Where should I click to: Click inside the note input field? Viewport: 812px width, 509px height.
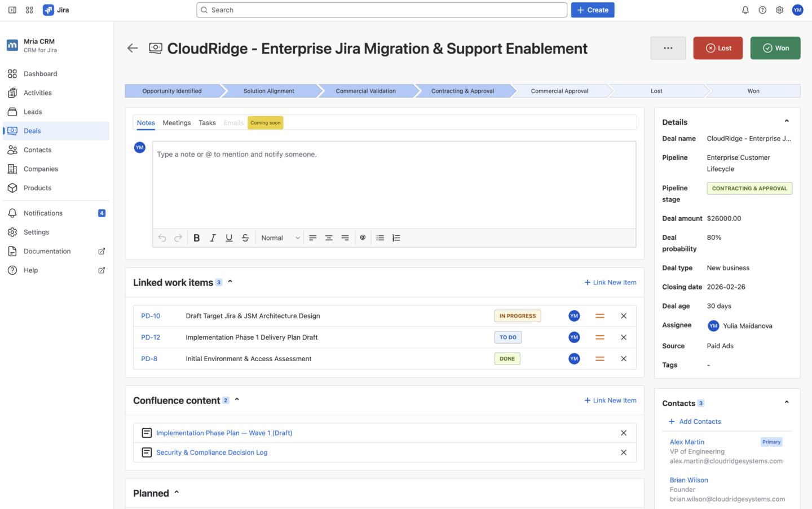click(x=394, y=181)
